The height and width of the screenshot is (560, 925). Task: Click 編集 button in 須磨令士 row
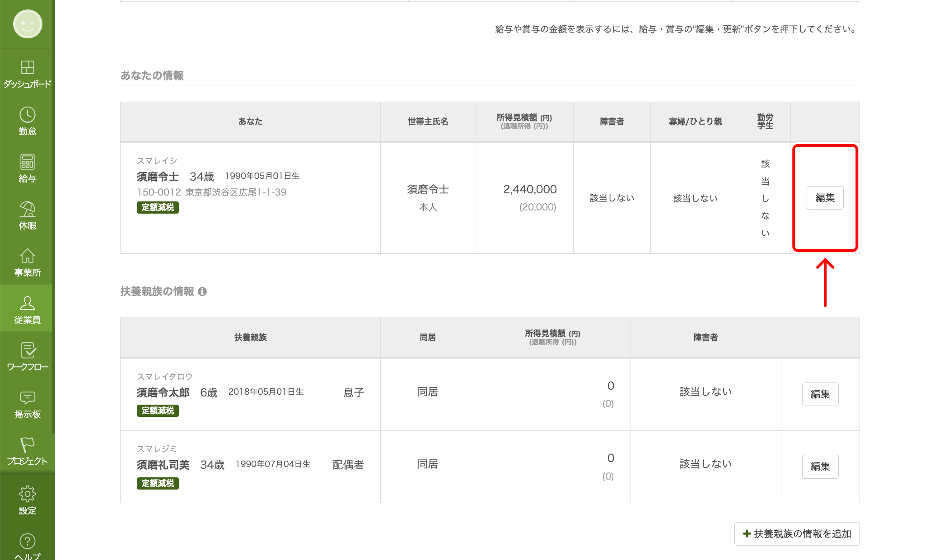825,198
